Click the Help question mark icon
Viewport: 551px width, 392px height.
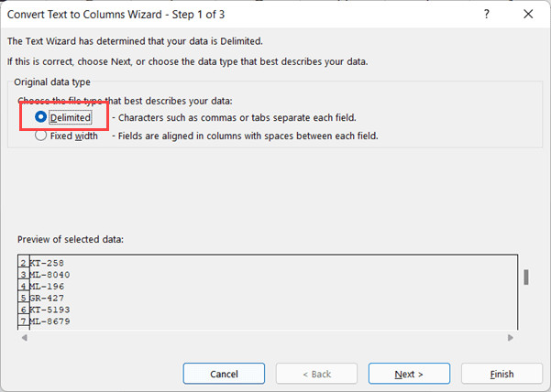tap(485, 14)
